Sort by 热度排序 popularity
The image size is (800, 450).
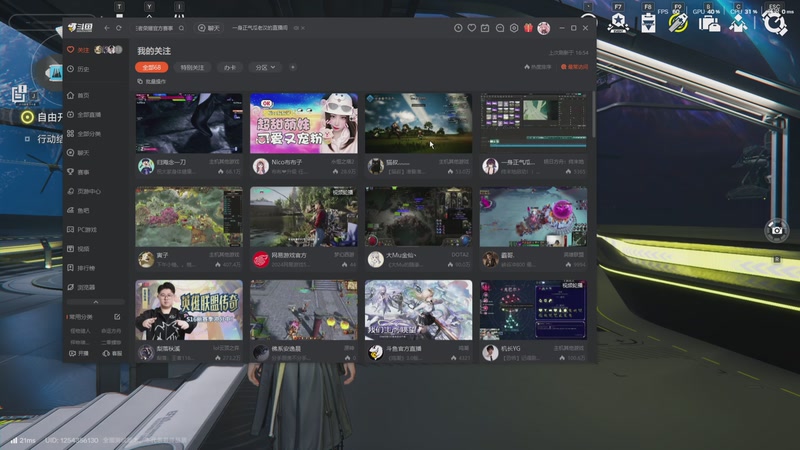coord(538,67)
